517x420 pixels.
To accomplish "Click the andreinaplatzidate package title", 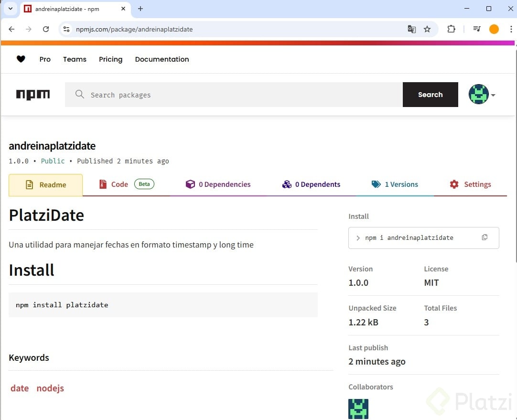I will (x=52, y=146).
